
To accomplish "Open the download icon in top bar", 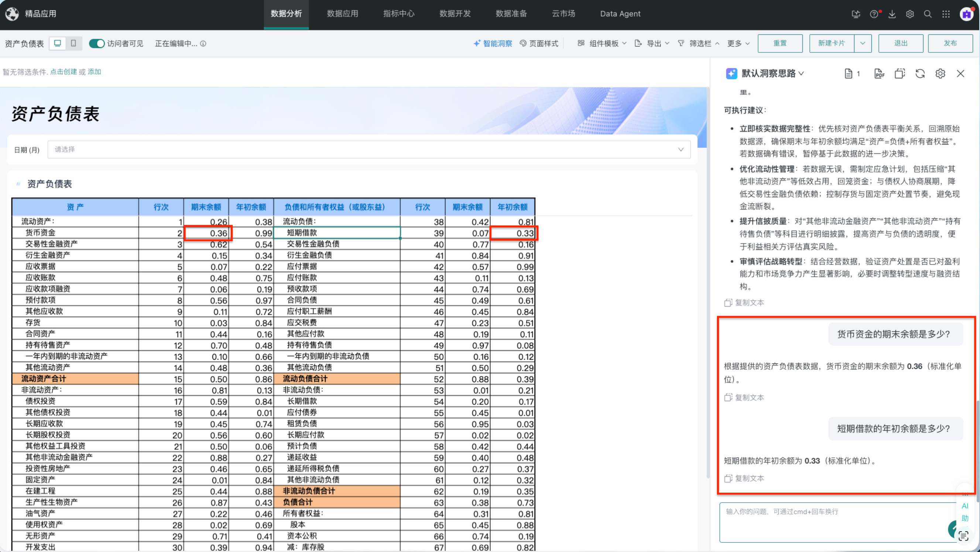I will click(892, 14).
